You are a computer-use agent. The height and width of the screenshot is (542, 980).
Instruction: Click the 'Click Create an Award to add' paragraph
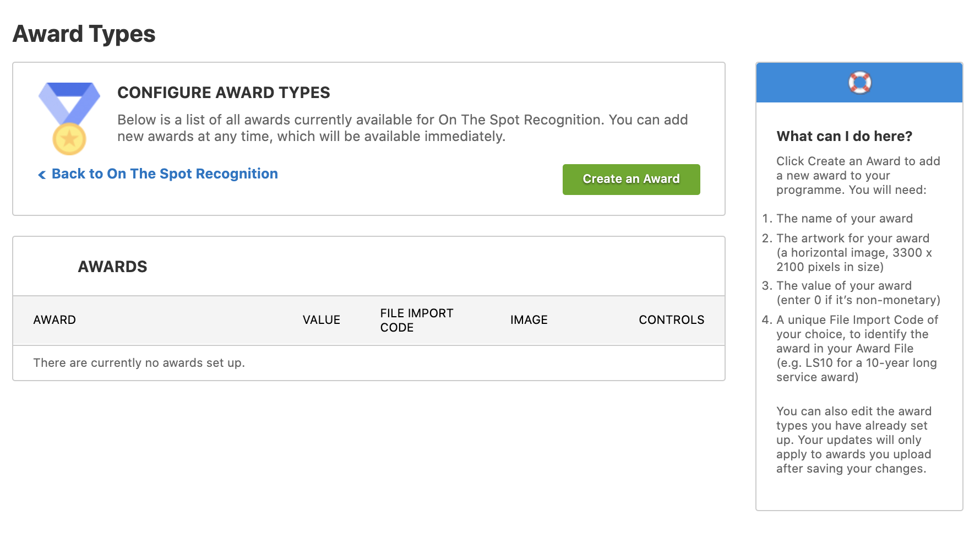[858, 176]
